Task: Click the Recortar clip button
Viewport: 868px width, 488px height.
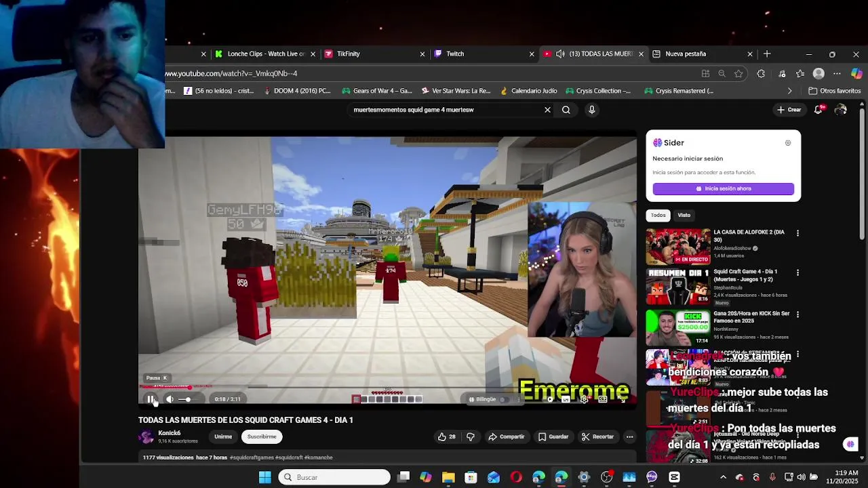Action: [598, 437]
